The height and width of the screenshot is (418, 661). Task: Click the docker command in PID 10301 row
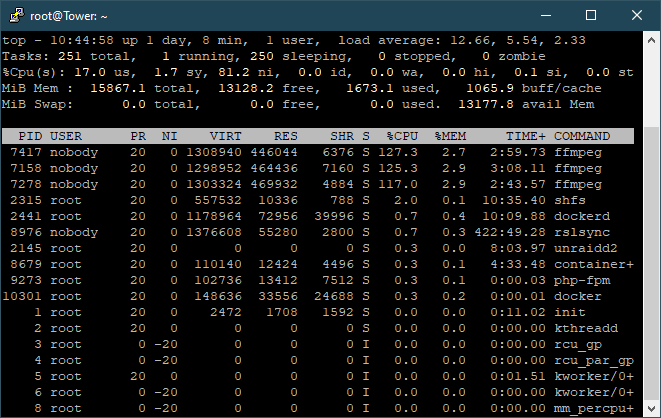(x=578, y=296)
